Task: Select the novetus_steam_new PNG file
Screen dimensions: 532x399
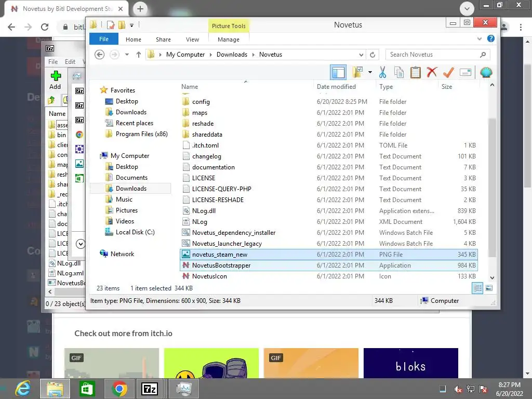Action: tap(329, 255)
